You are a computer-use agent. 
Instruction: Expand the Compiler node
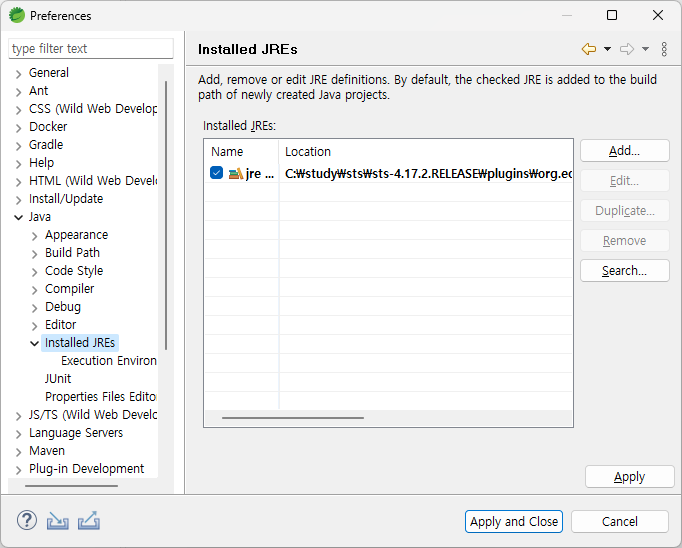pos(34,290)
